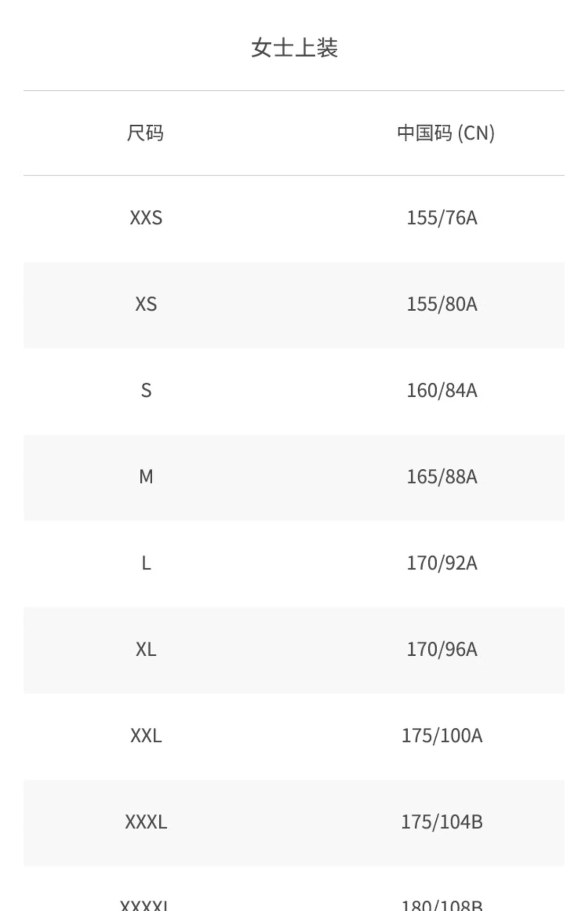Viewport: 588px width, 911px height.
Task: Click the 175/104B CN size
Action: [x=442, y=822]
